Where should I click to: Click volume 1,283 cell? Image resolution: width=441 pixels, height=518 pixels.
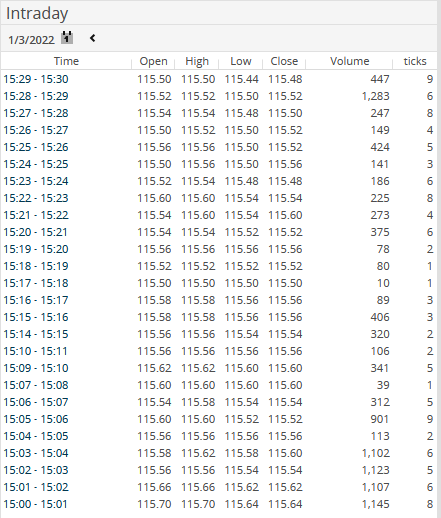click(375, 96)
